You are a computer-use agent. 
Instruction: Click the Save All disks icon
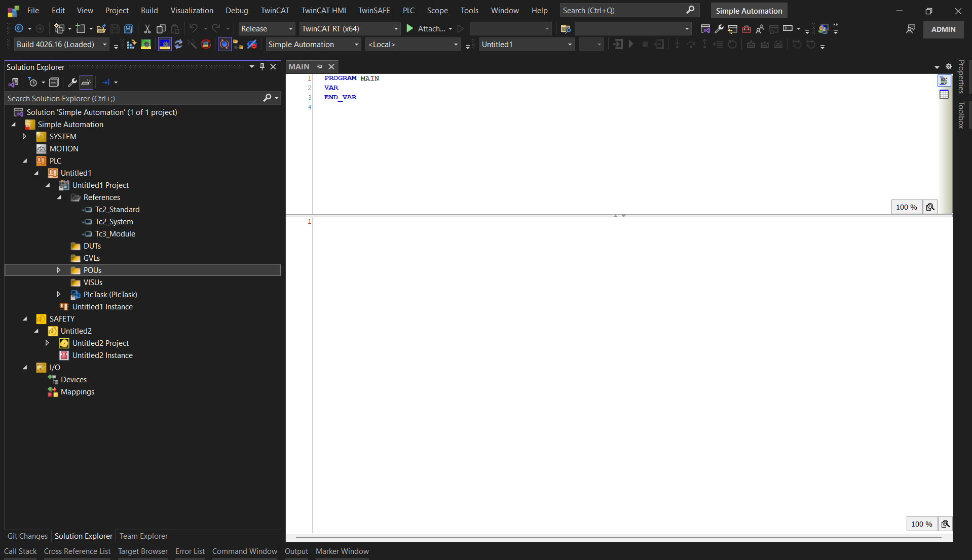tap(129, 29)
